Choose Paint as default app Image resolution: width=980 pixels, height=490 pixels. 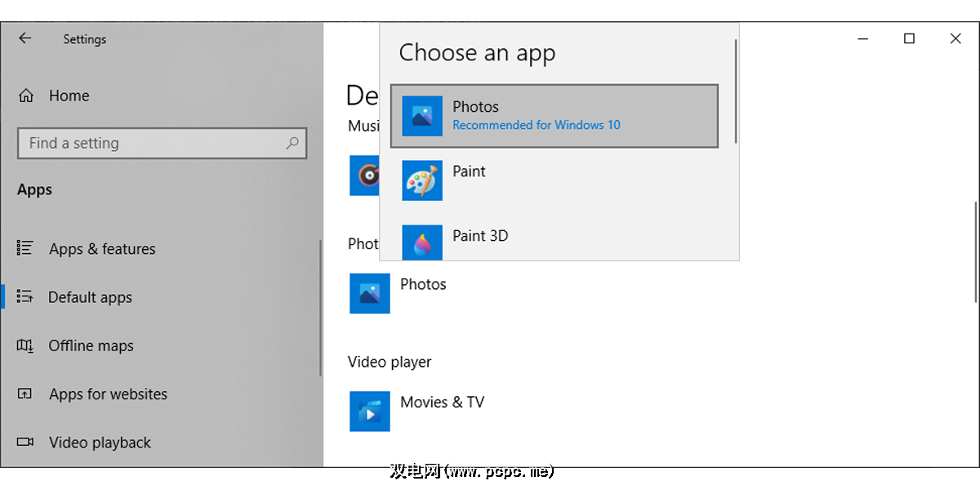[x=470, y=171]
